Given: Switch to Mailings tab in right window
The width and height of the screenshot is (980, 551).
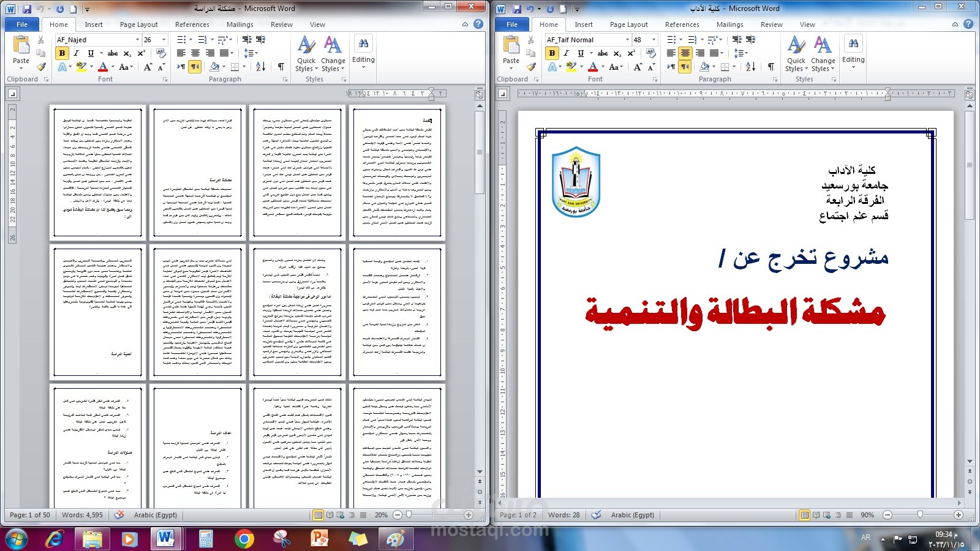Looking at the screenshot, I should pos(730,24).
